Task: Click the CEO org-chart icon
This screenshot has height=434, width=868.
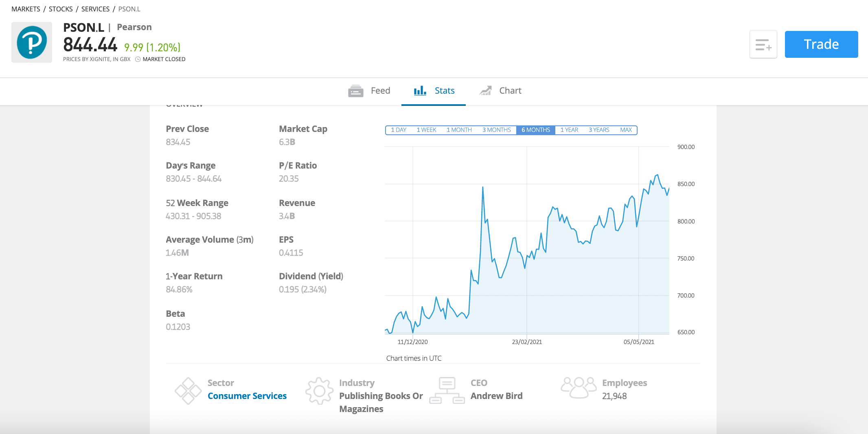Action: (447, 391)
